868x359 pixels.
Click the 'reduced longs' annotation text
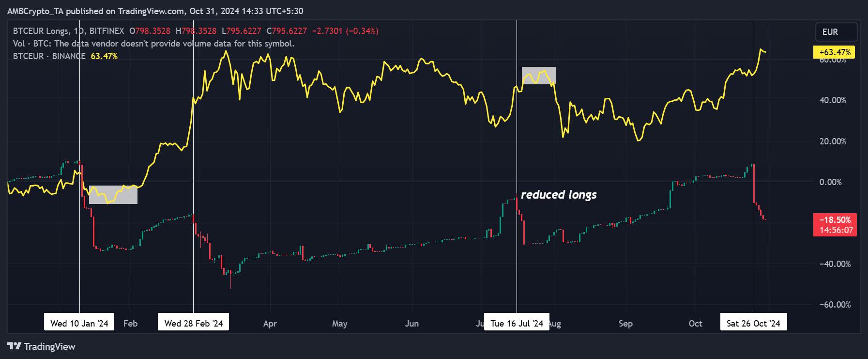click(x=559, y=195)
